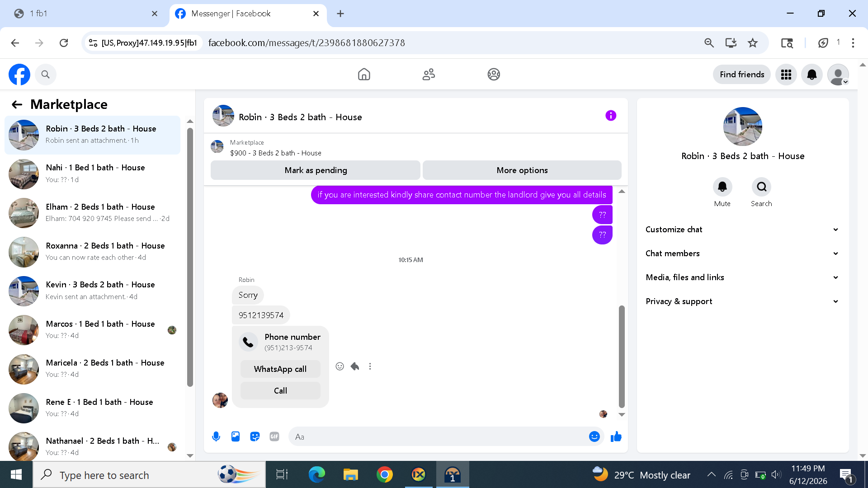
Task: Open the Friends icon in top navigation
Action: click(x=429, y=75)
